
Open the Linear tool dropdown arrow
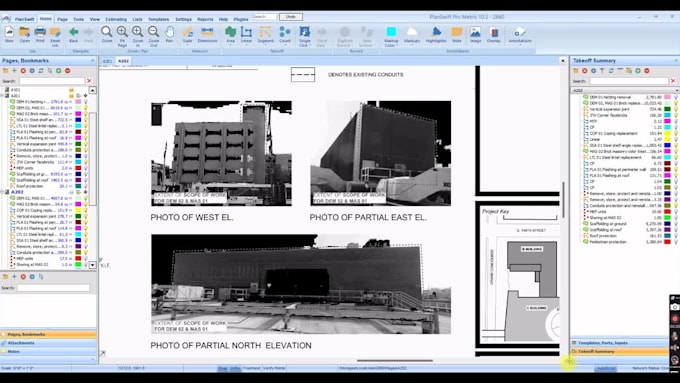tap(246, 45)
